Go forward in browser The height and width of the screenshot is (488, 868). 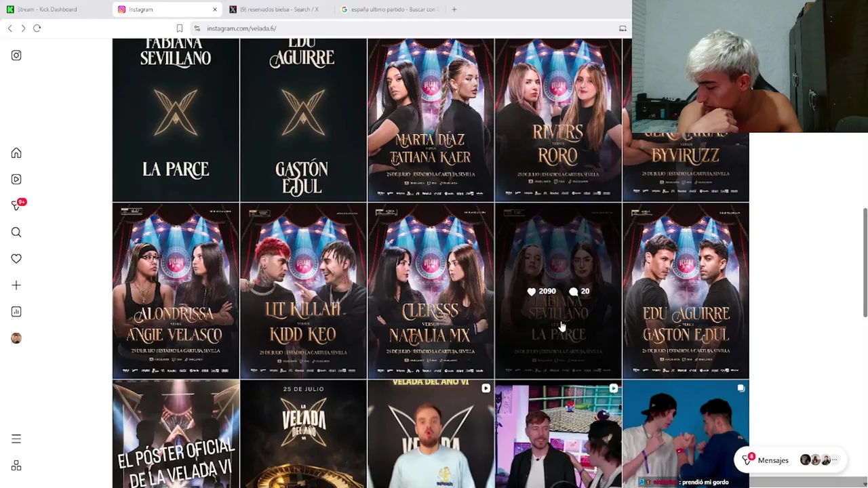point(23,28)
